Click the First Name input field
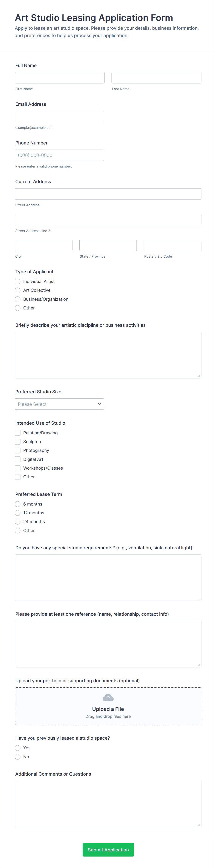The height and width of the screenshot is (868, 214). pyautogui.click(x=60, y=78)
